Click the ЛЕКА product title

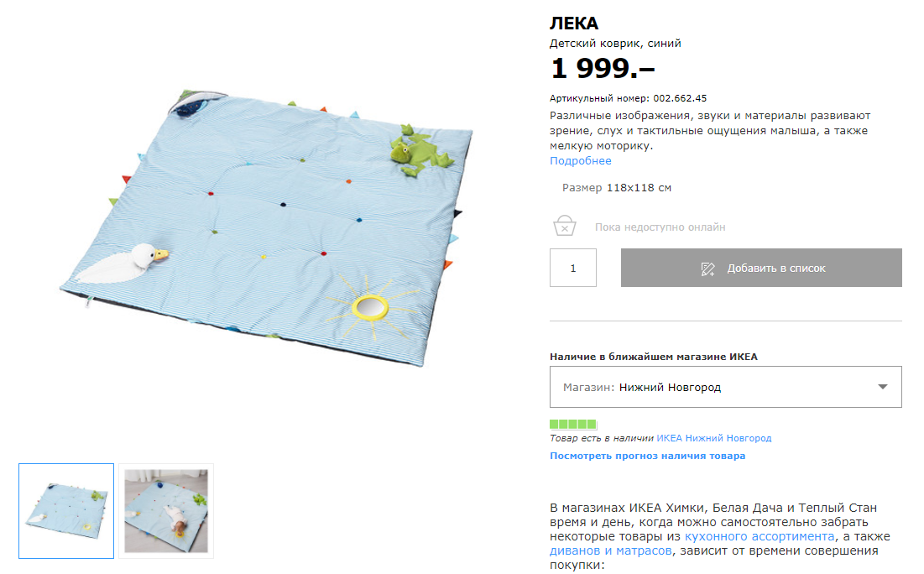(x=574, y=23)
